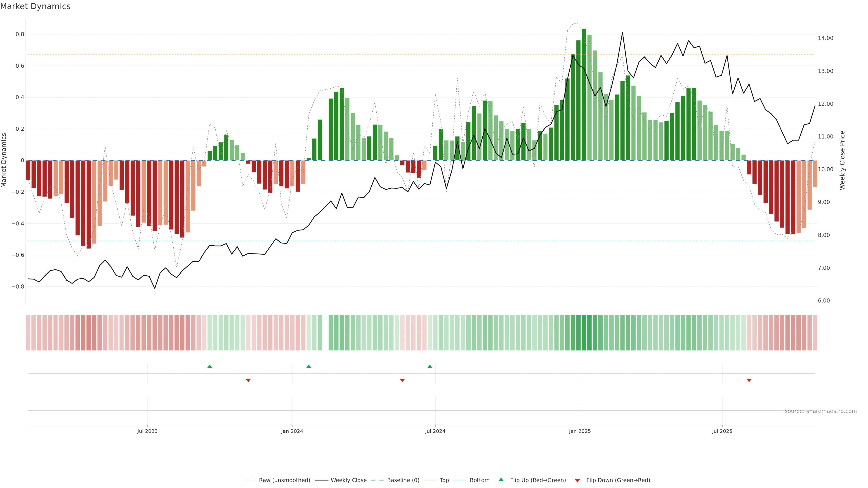Click the Market Dynamics chart title
This screenshot has width=868, height=488.
tap(35, 6)
